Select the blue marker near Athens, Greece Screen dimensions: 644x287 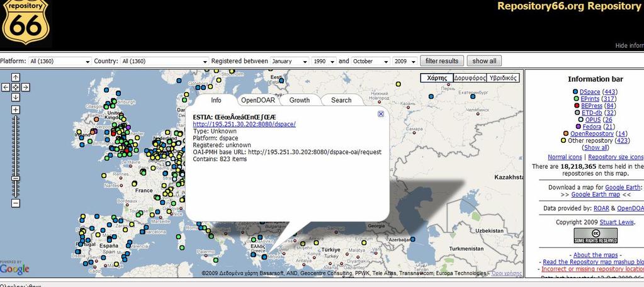click(264, 257)
